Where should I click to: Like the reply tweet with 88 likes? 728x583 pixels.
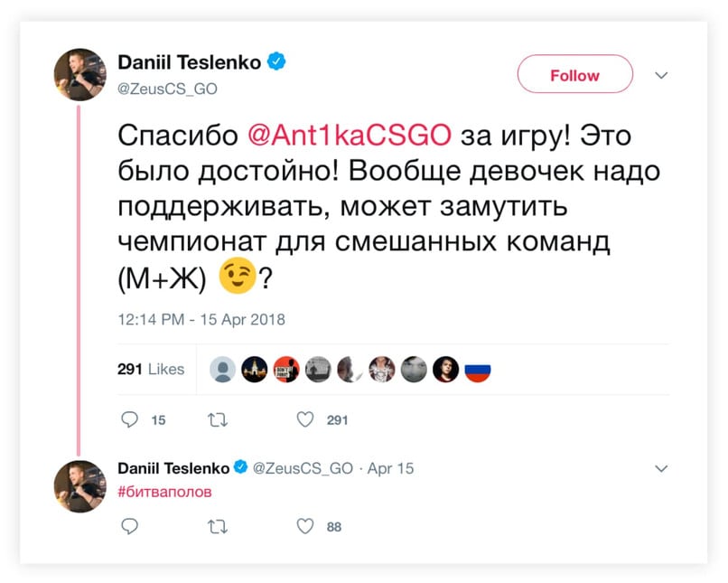point(305,526)
